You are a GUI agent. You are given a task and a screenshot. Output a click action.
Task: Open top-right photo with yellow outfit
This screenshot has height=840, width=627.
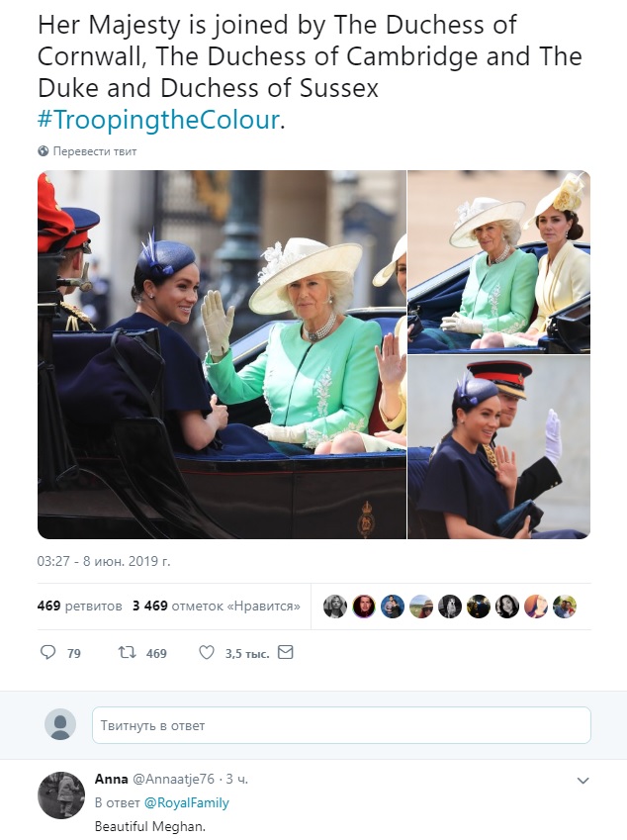click(x=498, y=260)
